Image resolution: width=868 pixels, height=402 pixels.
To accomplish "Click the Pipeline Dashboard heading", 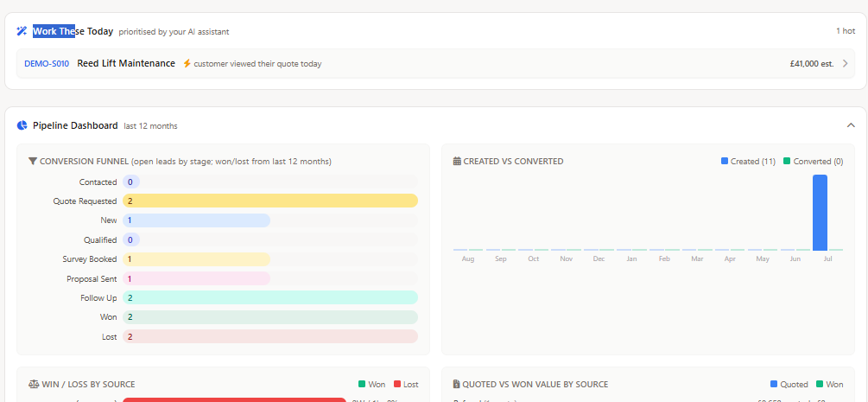I will tap(75, 125).
